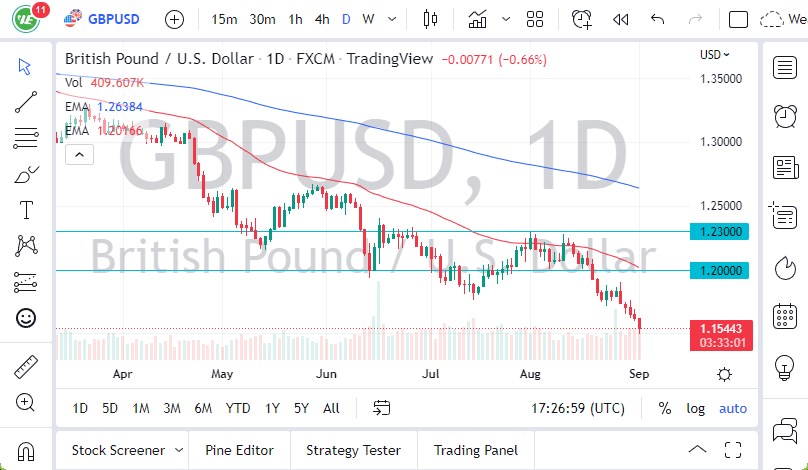This screenshot has height=470, width=808.
Task: Switch to the Strategy Tester tab
Action: pyautogui.click(x=353, y=450)
